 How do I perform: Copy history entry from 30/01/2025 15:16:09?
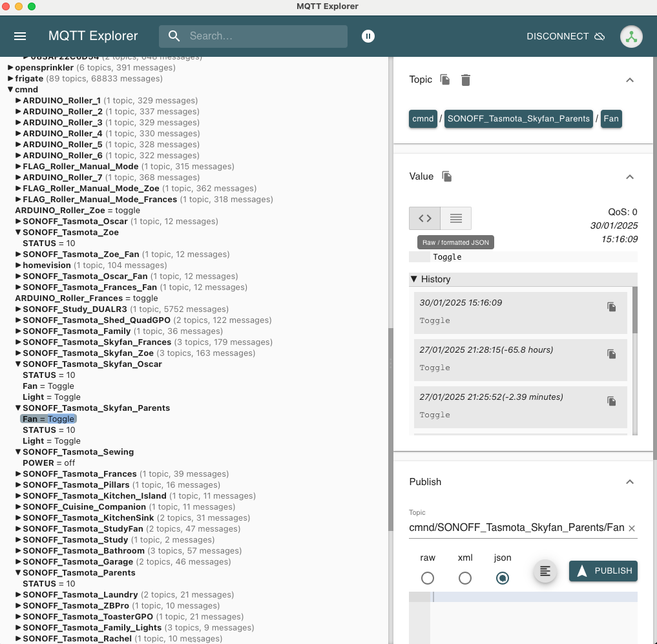pos(611,307)
